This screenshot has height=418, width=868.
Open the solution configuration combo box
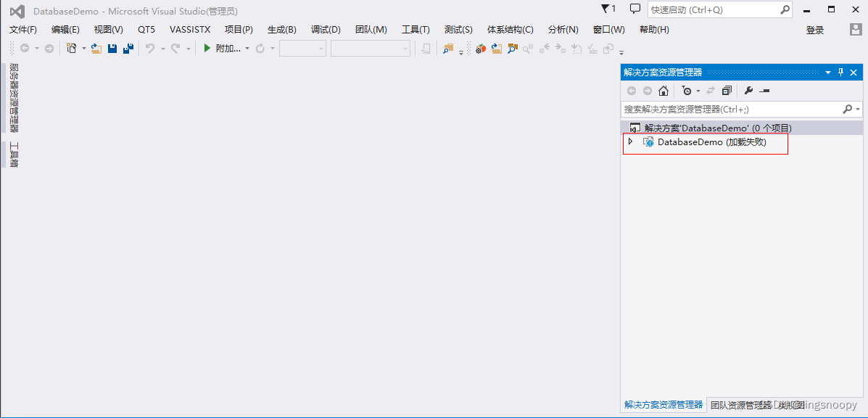pyautogui.click(x=303, y=49)
